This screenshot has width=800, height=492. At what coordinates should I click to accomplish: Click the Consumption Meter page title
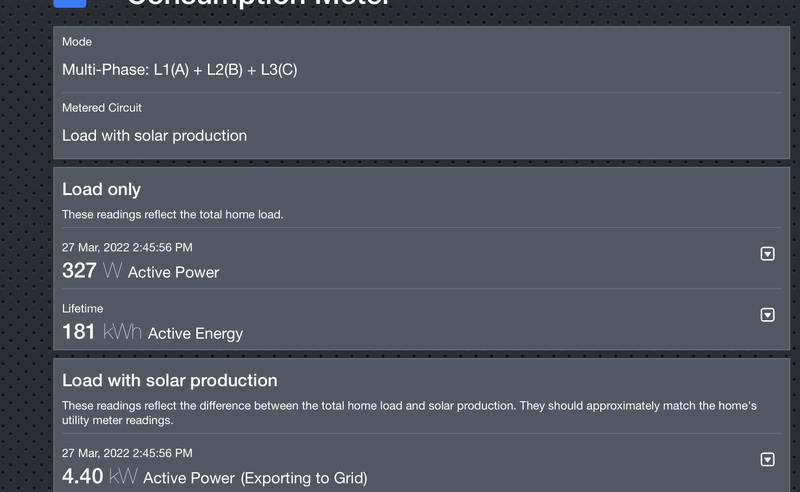coord(258,3)
